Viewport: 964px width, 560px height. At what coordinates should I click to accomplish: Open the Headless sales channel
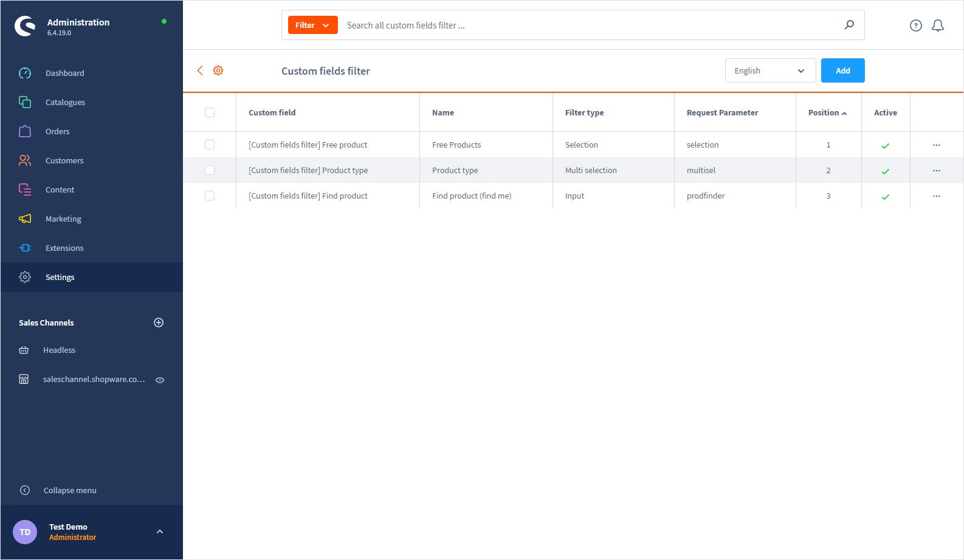point(59,350)
